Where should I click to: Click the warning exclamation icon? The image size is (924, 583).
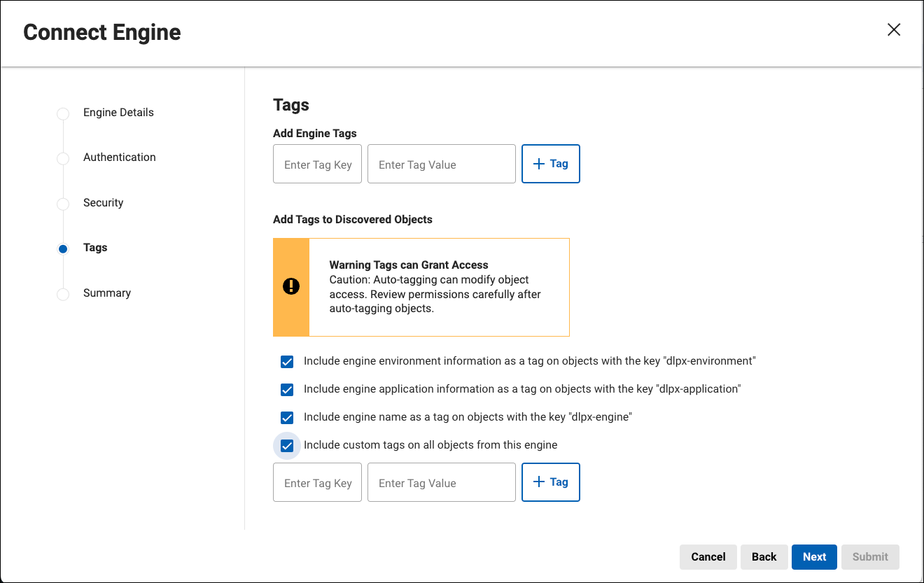tap(291, 286)
